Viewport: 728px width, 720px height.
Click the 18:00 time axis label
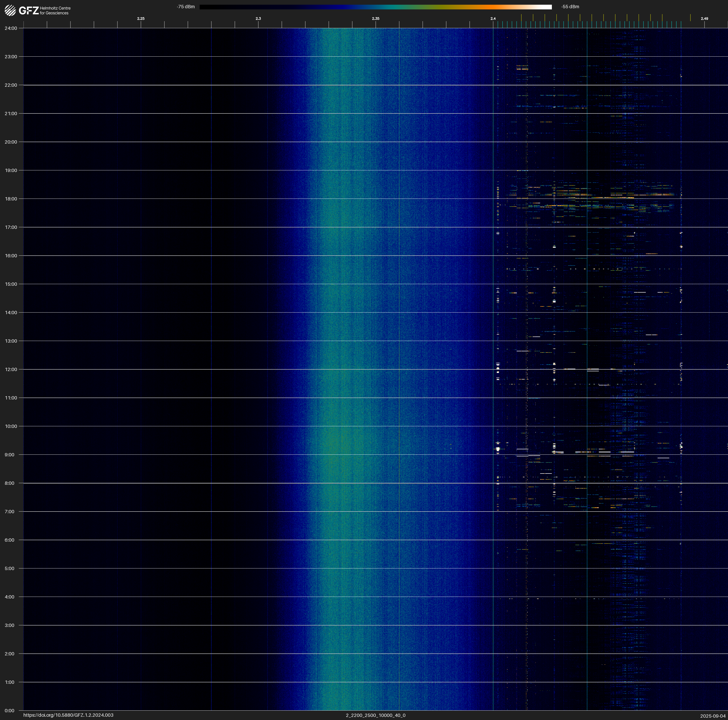pyautogui.click(x=11, y=199)
